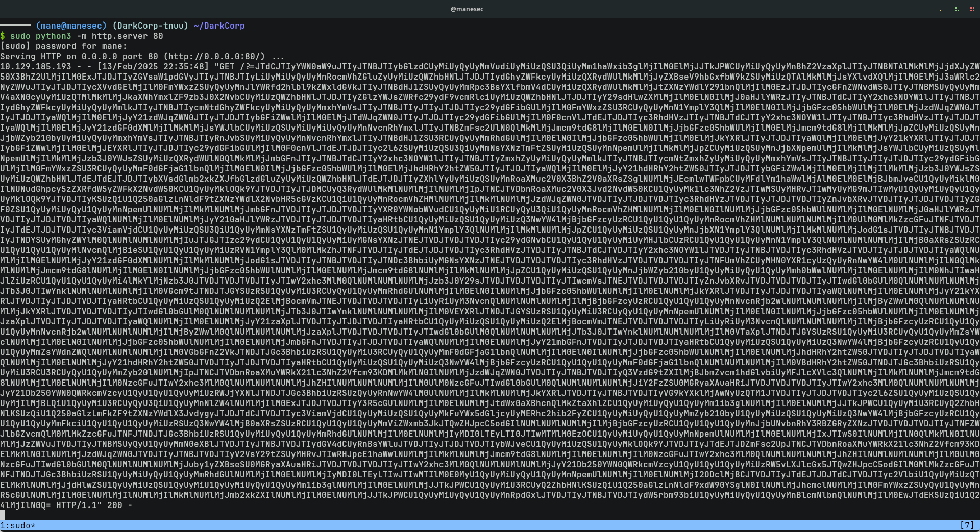This screenshot has height=532, width=980.
Task: Click the "[sudo] password for mane:" line
Action: (x=63, y=46)
